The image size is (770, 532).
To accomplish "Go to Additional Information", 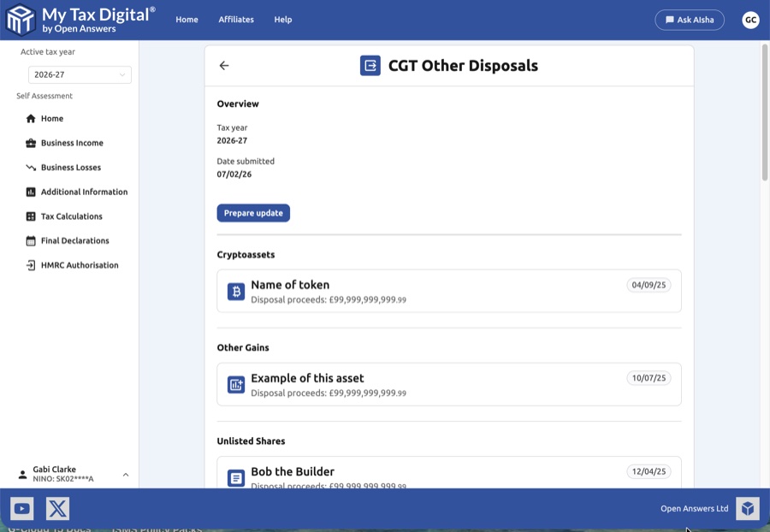I will pyautogui.click(x=84, y=192).
